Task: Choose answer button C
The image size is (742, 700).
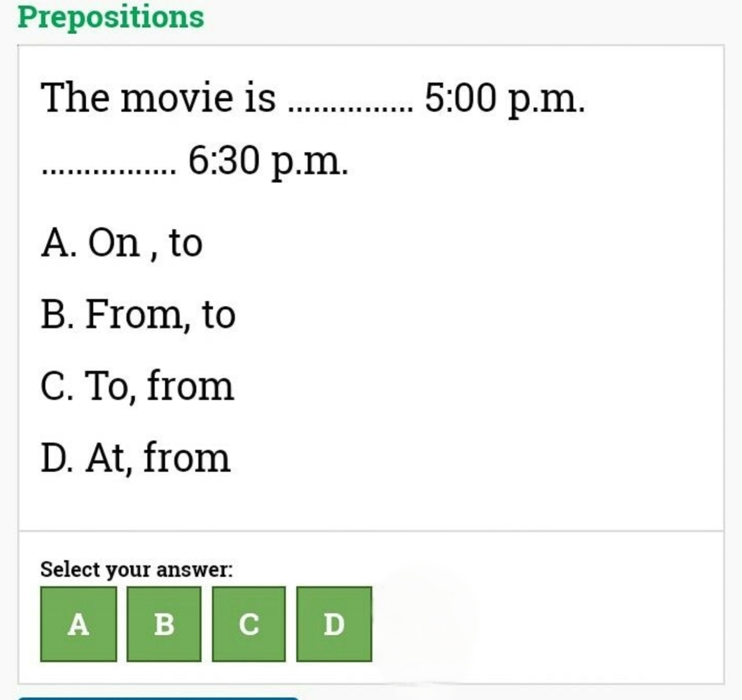Action: click(x=248, y=624)
